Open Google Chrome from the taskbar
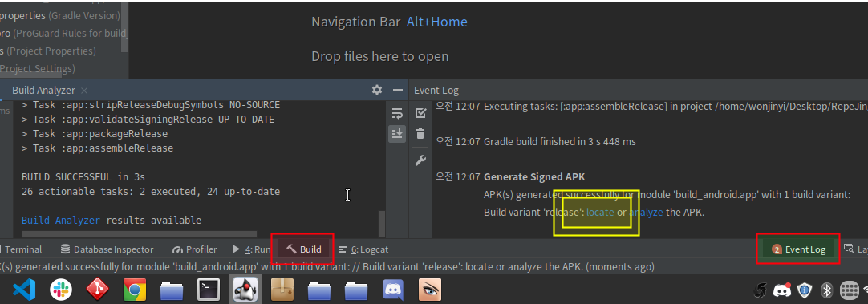The height and width of the screenshot is (304, 868). [x=135, y=289]
